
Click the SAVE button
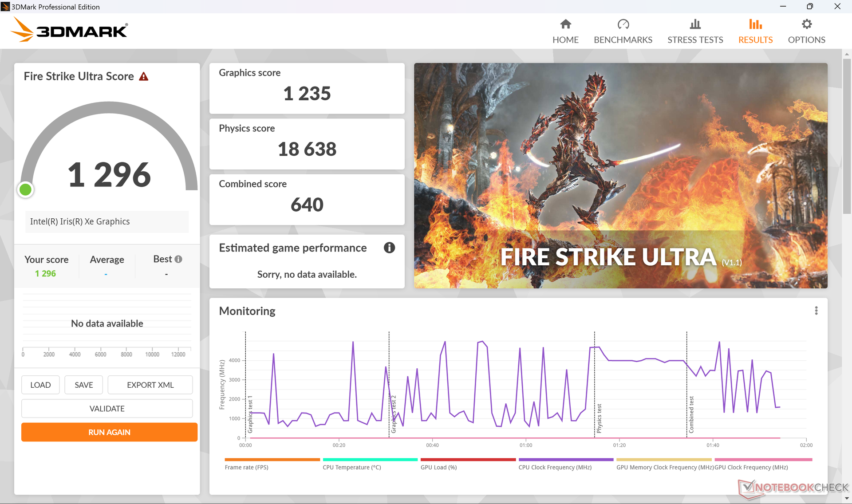point(83,385)
